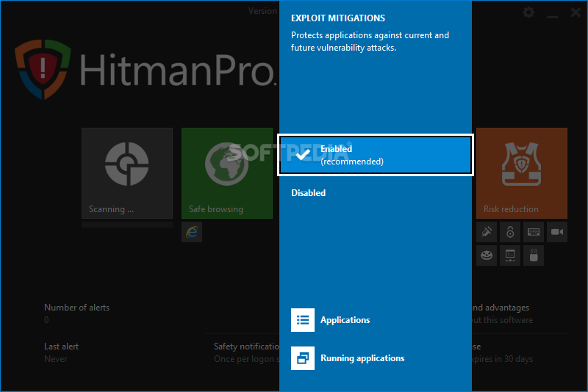The width and height of the screenshot is (588, 392).
Task: Click the 'advantages' text at right
Action: click(507, 308)
